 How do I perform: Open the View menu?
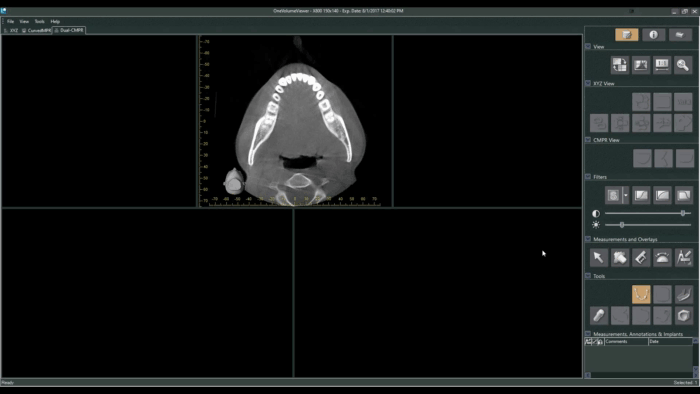[x=24, y=21]
